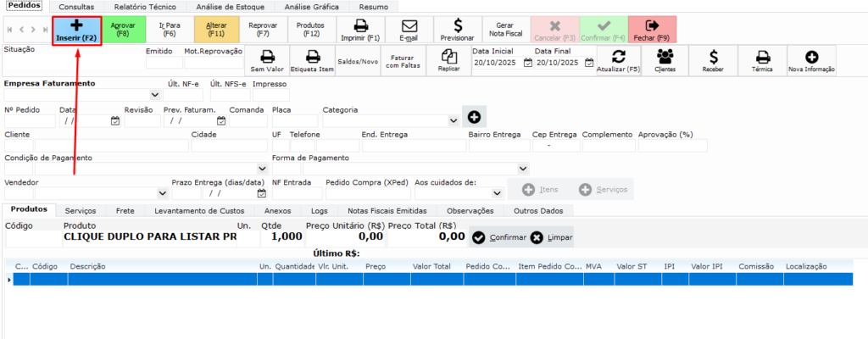Refresh list with Atualizar (F5) icon

tap(618, 57)
